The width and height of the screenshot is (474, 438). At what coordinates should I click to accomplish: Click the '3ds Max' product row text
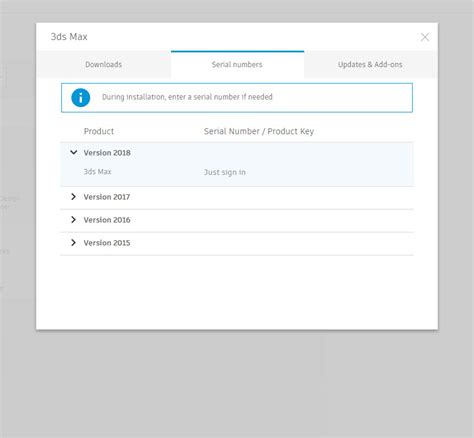pos(97,172)
